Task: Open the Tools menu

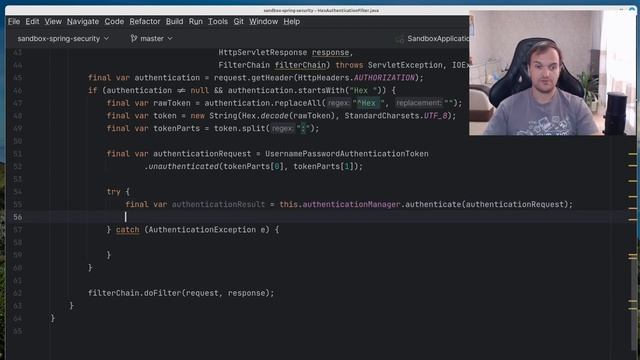Action: pyautogui.click(x=218, y=22)
